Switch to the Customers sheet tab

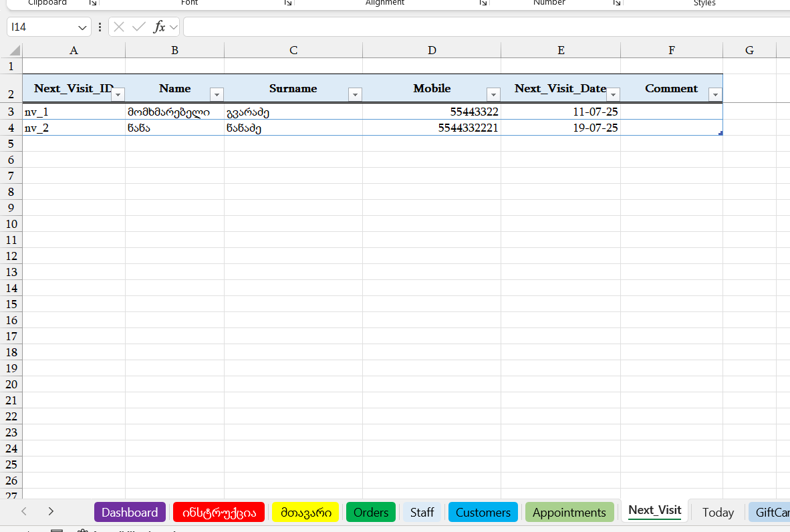(483, 513)
